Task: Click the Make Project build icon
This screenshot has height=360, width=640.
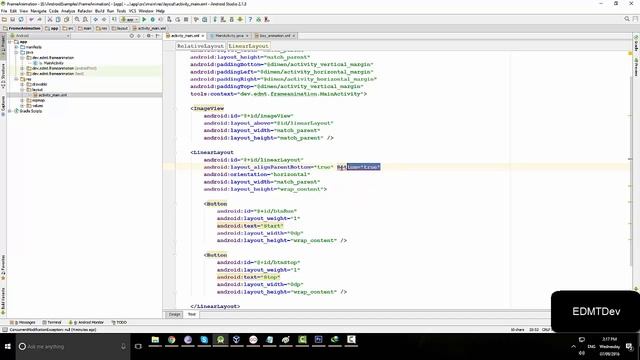Action: (114, 19)
